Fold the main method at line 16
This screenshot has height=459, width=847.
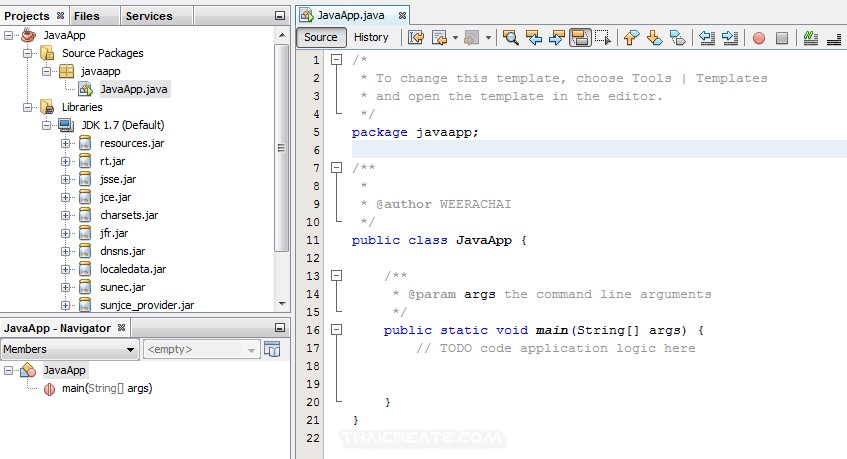pos(337,329)
